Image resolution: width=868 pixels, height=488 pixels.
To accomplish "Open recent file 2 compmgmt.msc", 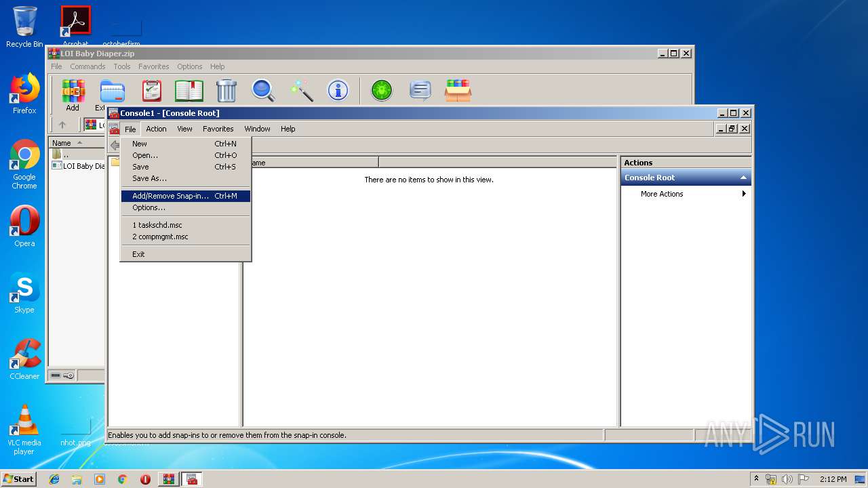I will (x=186, y=237).
